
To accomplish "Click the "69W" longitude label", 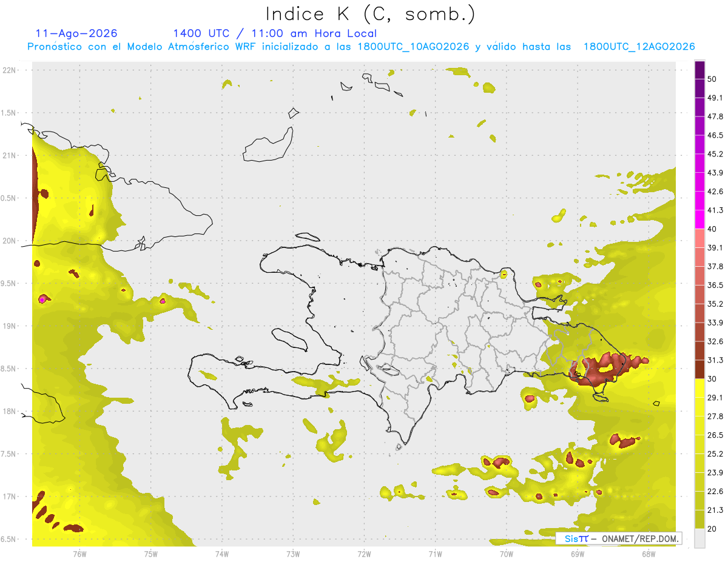I will [x=577, y=554].
